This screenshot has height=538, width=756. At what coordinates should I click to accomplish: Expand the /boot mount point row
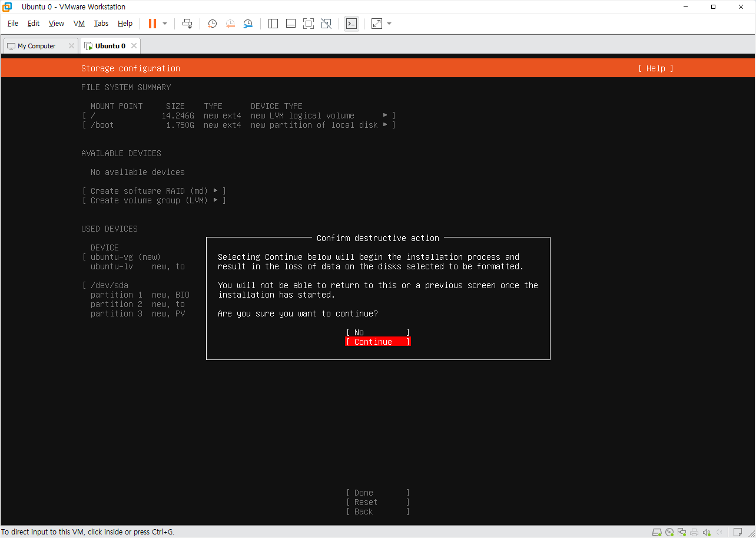pyautogui.click(x=239, y=125)
